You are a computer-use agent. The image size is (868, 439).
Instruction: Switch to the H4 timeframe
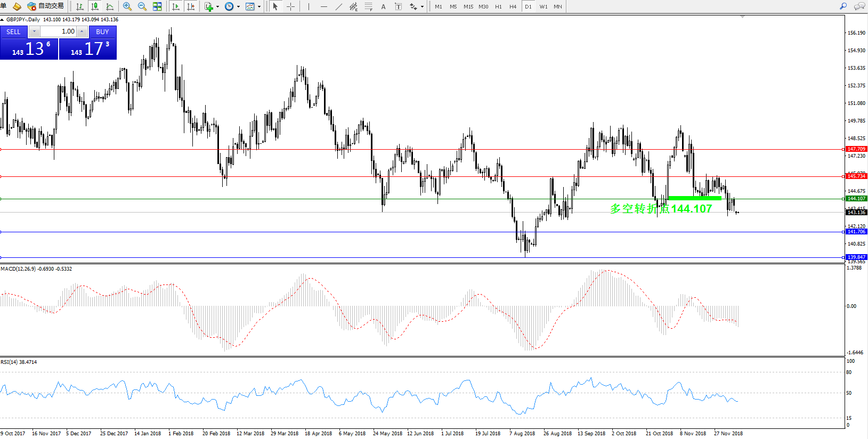pyautogui.click(x=513, y=6)
